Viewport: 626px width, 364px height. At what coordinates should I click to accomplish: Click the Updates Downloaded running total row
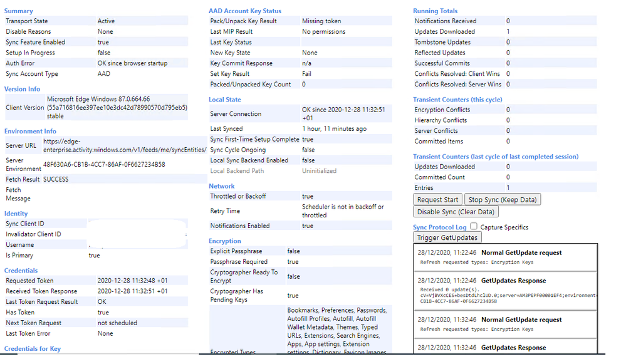pyautogui.click(x=504, y=31)
